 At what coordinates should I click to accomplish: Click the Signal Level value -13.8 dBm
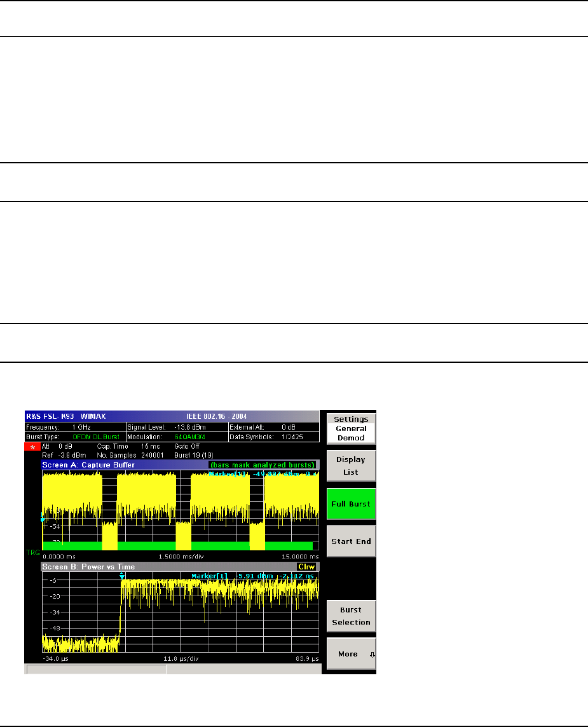(x=189, y=427)
